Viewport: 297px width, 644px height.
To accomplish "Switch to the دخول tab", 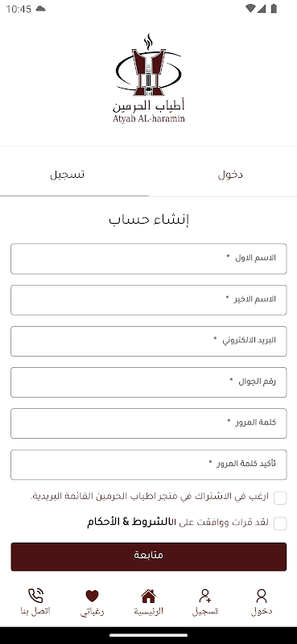I will click(230, 175).
